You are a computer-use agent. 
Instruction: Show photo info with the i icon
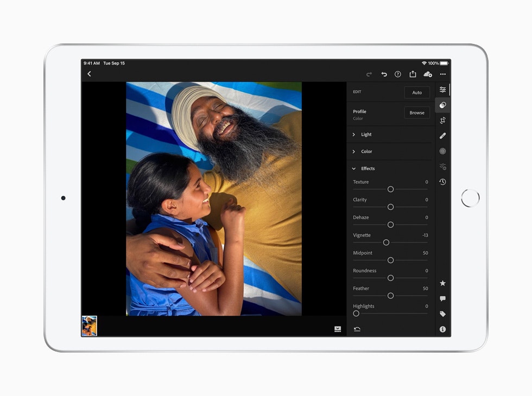click(442, 329)
